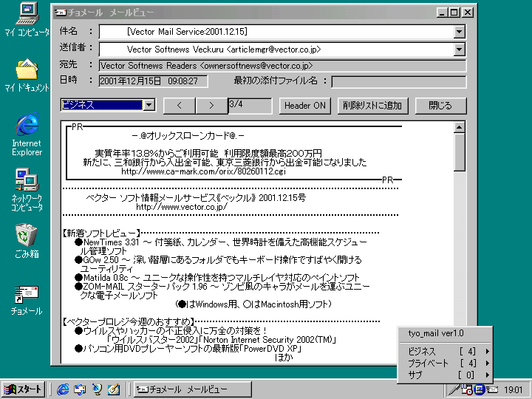532x399 pixels.
Task: Click the 19:01 taskbar clock
Action: (x=513, y=390)
